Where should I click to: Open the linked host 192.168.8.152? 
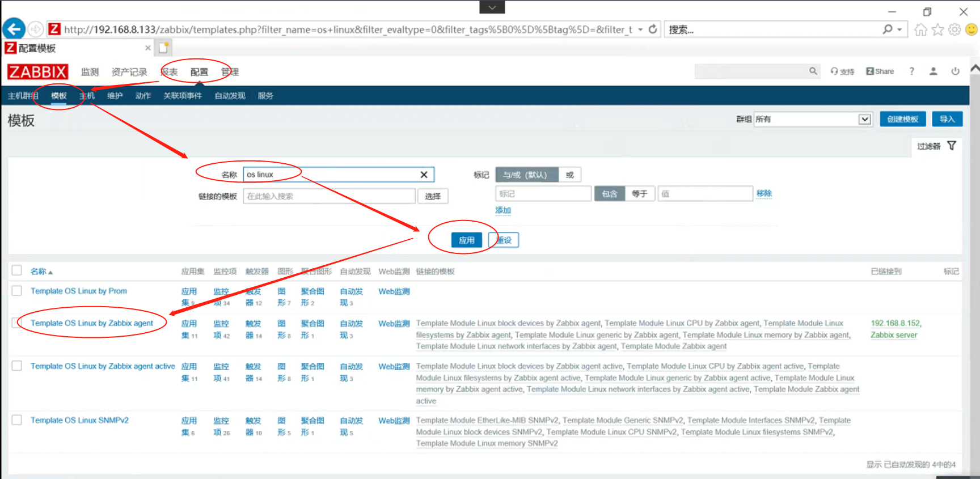[895, 323]
